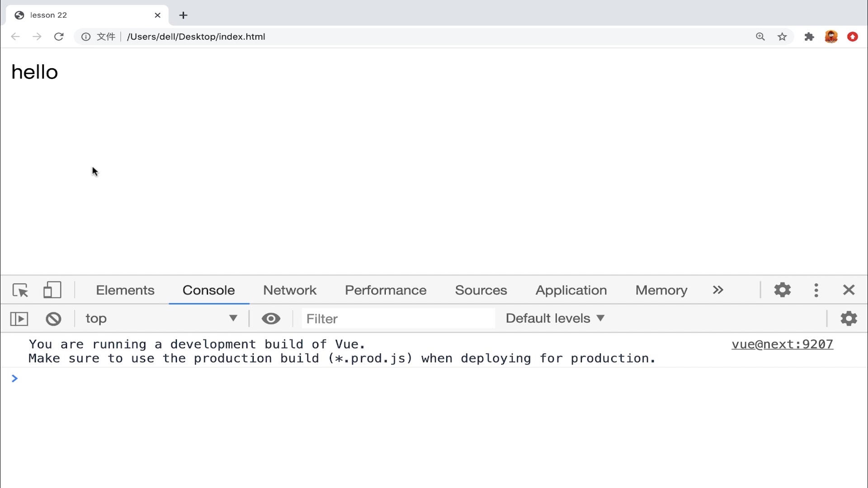This screenshot has height=488, width=868.
Task: Show the console sidebar panel
Action: (x=19, y=319)
